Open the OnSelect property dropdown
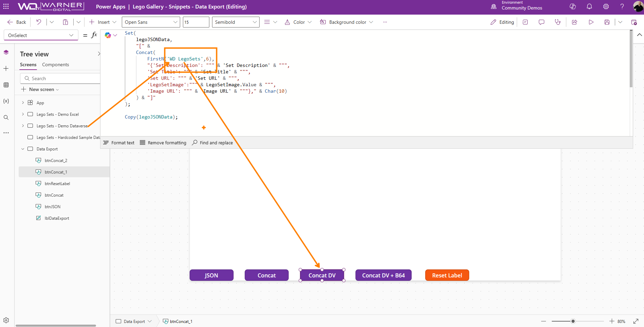Screen dimensions: 644x327 click(41, 35)
